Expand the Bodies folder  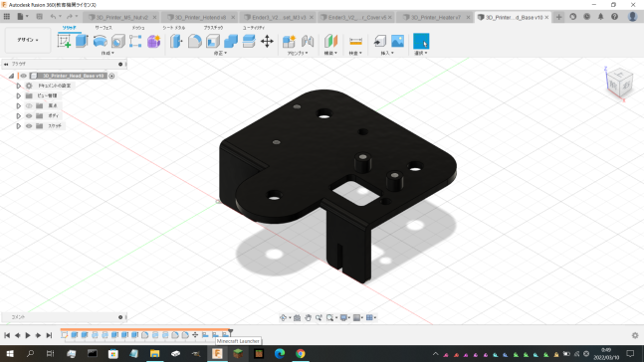[x=19, y=115]
